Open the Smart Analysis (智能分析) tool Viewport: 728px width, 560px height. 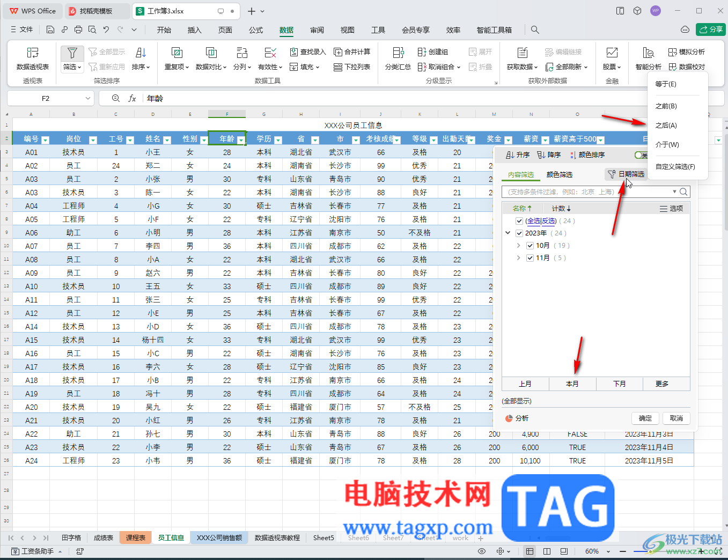pos(648,58)
